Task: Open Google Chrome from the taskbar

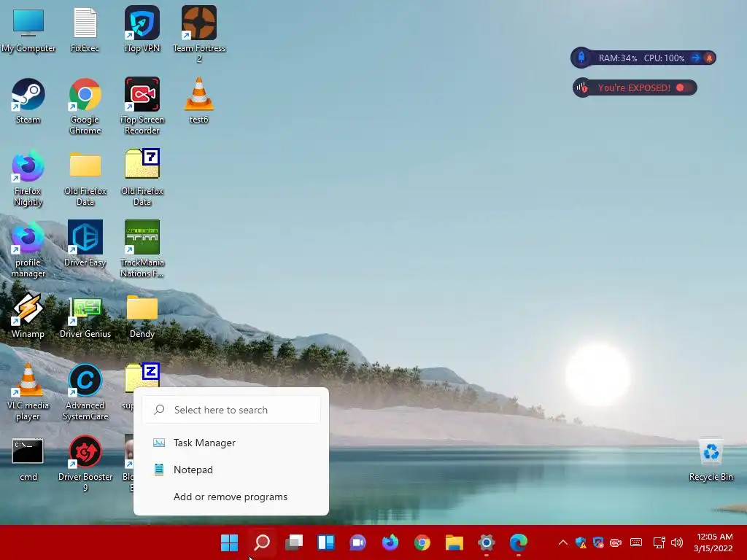Action: pos(422,542)
